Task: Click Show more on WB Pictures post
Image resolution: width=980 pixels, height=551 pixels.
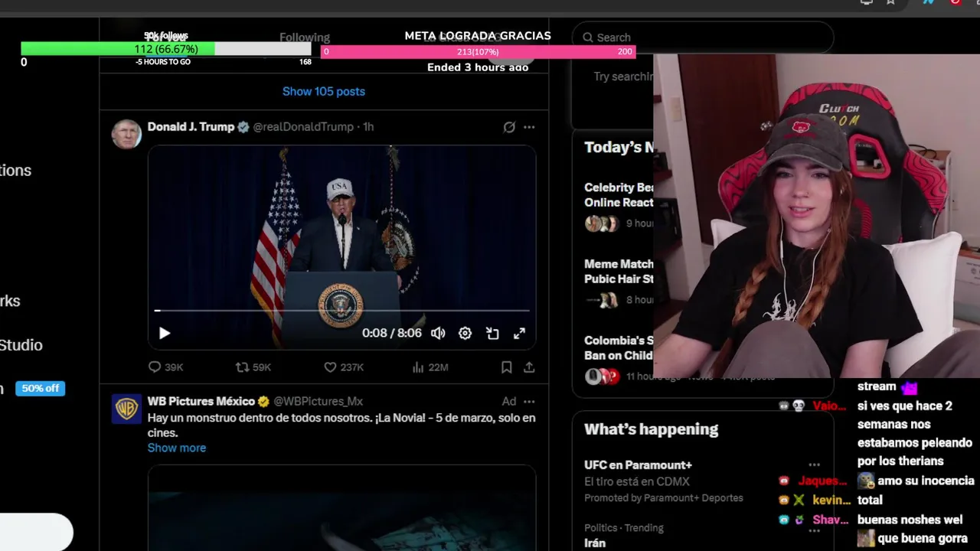Action: coord(177,448)
